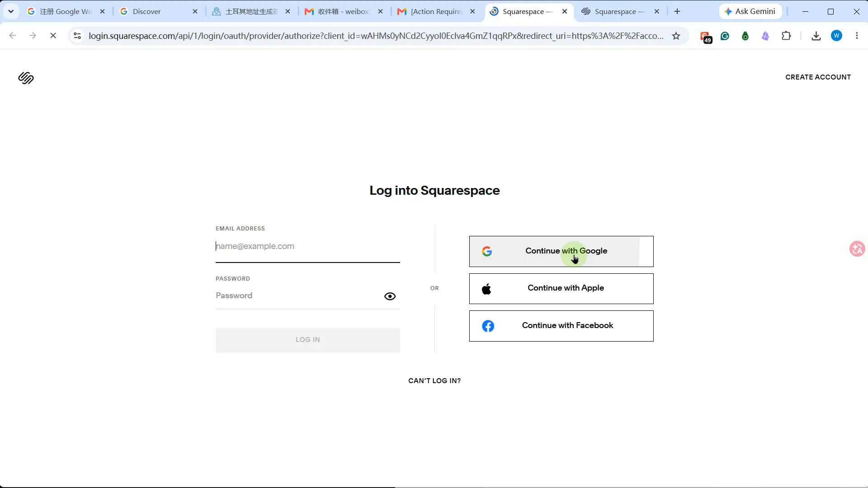Click the Apple logo icon
The width and height of the screenshot is (868, 488).
click(486, 289)
